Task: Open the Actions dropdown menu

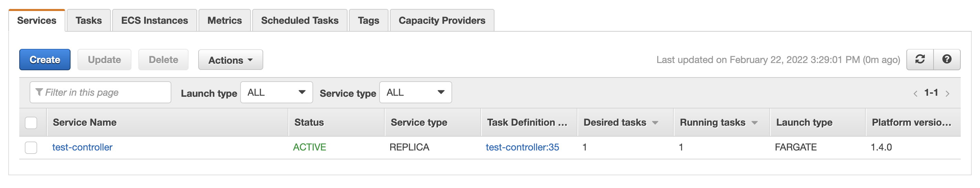Action: click(231, 60)
